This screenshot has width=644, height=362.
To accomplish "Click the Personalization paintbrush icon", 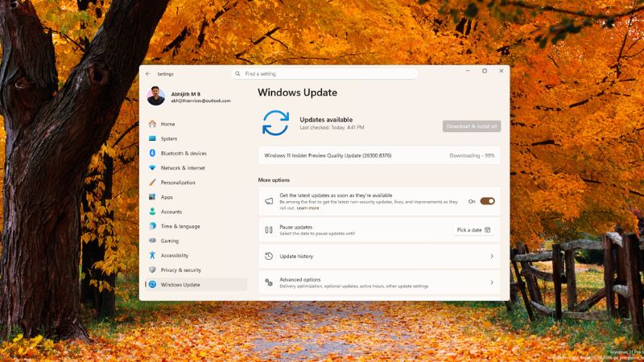I will pos(152,183).
